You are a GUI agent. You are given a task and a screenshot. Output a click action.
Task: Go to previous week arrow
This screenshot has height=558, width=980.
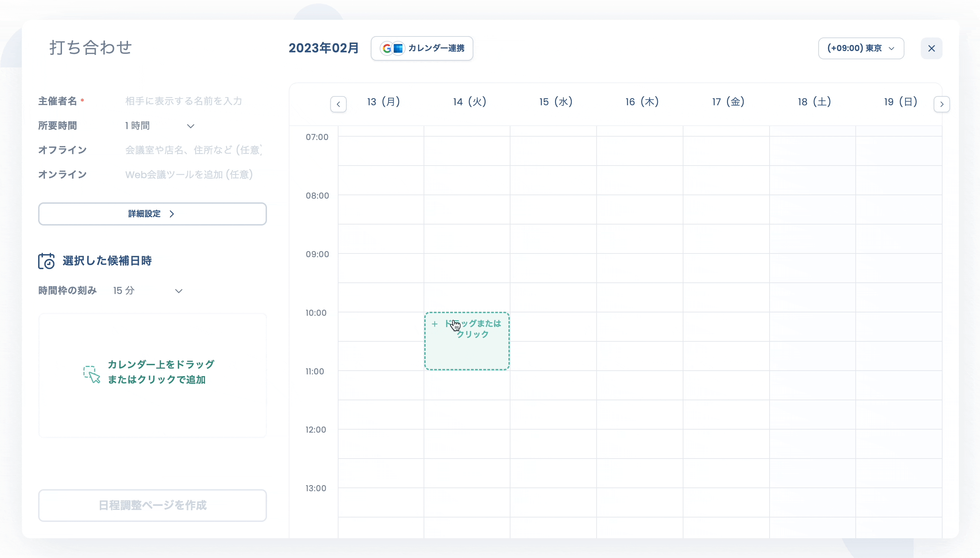pos(338,104)
